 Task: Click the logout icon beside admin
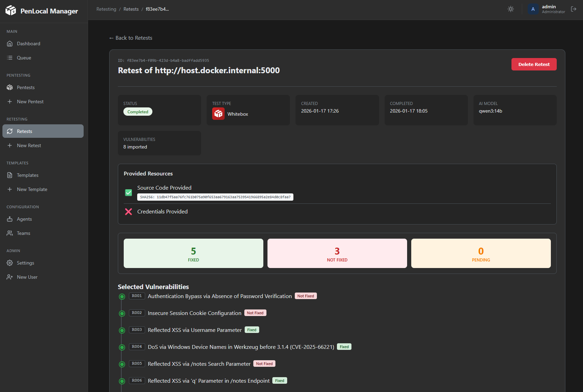point(573,9)
